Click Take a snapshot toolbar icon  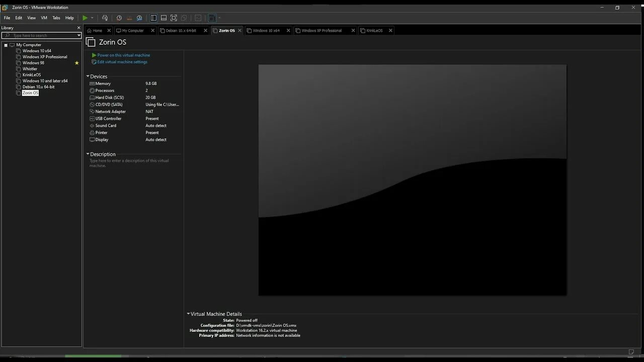pyautogui.click(x=119, y=18)
